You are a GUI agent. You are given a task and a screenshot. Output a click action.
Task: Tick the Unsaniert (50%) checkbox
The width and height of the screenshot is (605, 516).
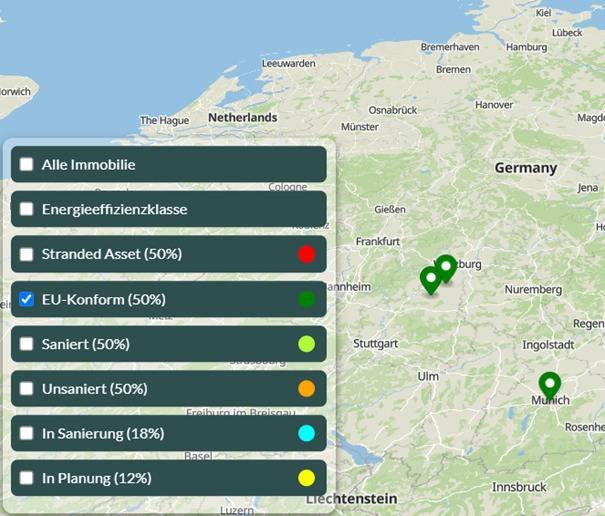coord(27,388)
